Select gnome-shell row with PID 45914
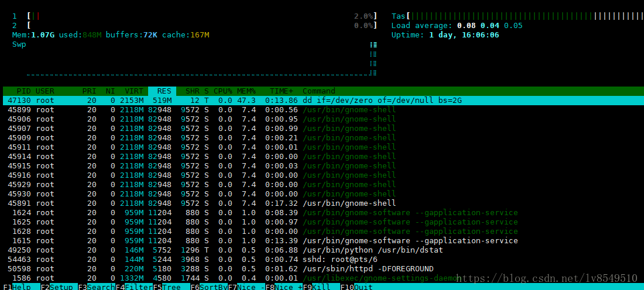The width and height of the screenshot is (644, 290). click(323, 157)
